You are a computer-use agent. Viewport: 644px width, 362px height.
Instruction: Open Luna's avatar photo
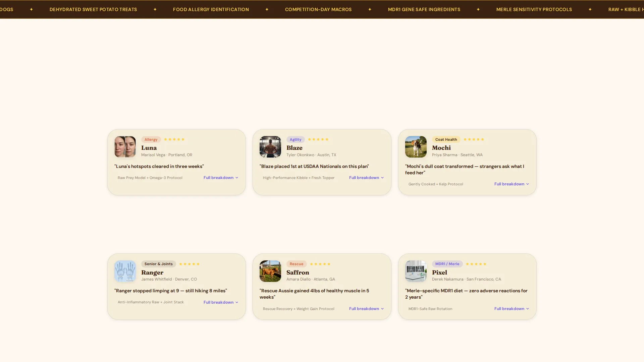tap(125, 147)
